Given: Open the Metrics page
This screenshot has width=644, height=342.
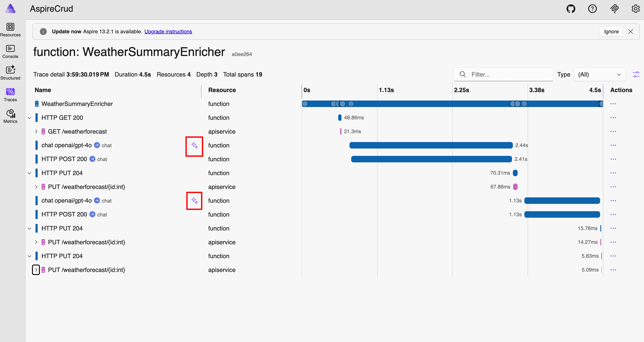Looking at the screenshot, I should click(10, 116).
